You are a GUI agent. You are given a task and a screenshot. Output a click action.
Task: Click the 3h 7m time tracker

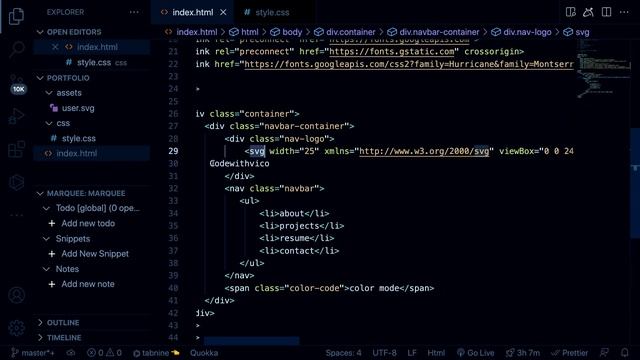pyautogui.click(x=523, y=353)
